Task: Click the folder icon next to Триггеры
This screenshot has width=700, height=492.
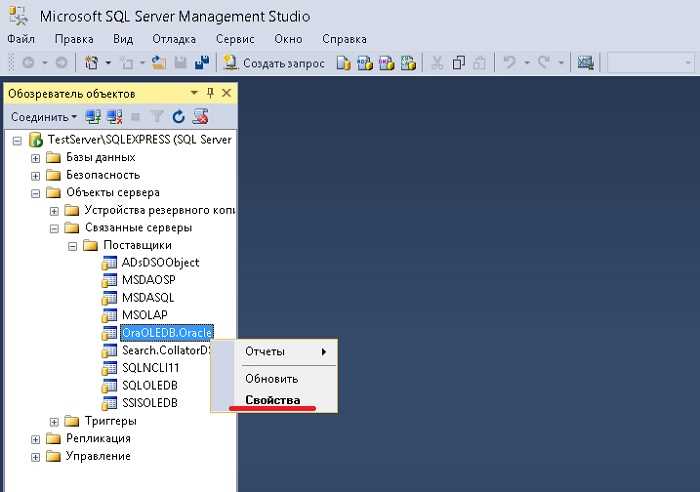Action: point(72,421)
